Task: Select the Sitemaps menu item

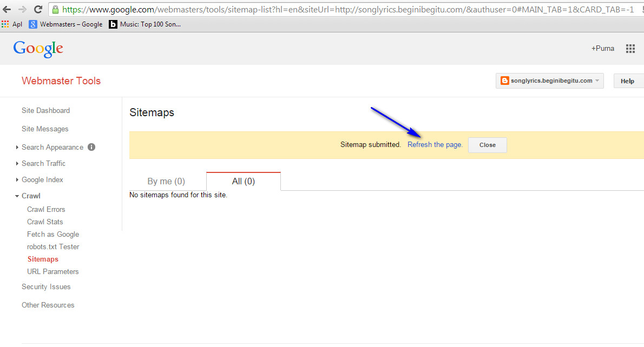Action: [x=43, y=259]
